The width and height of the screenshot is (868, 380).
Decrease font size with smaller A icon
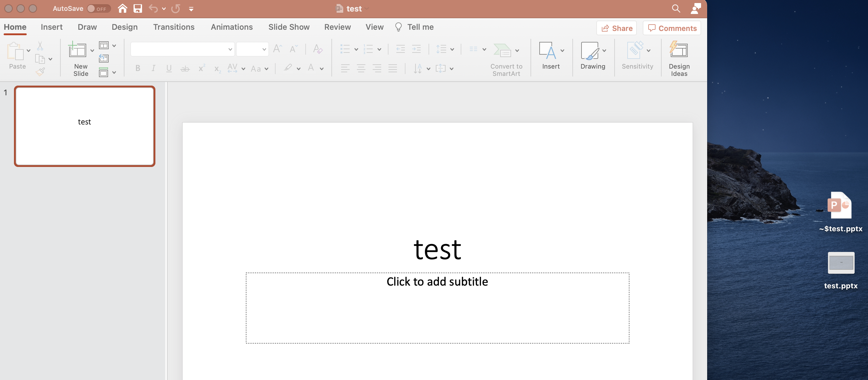point(293,49)
